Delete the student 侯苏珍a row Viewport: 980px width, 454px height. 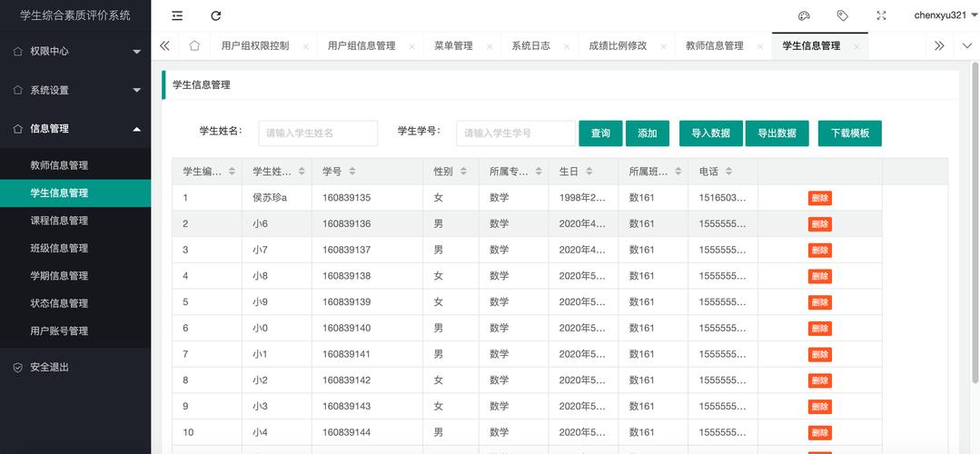click(819, 198)
